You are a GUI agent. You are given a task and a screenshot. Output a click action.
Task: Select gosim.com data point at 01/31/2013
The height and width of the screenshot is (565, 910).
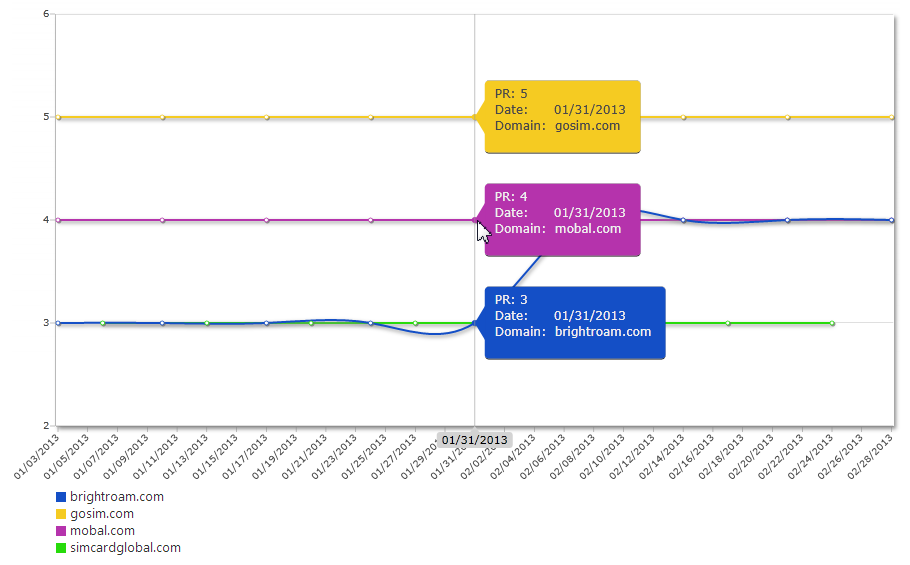coord(475,117)
